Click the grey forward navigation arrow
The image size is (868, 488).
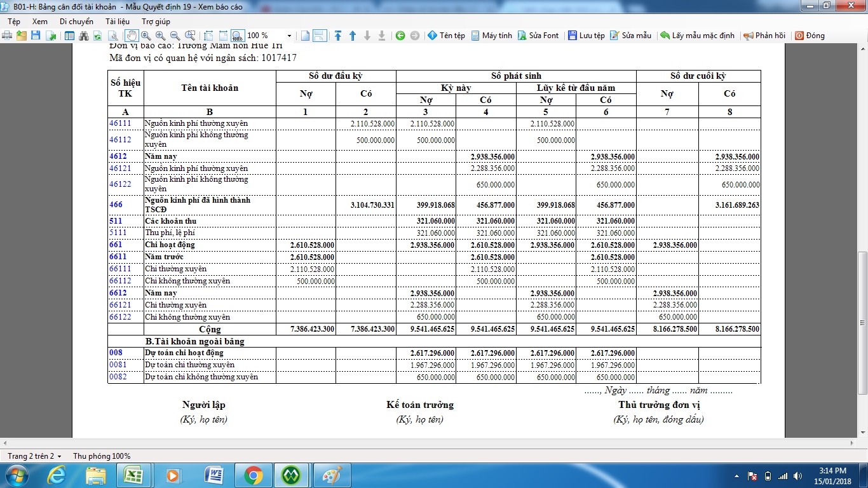coord(415,36)
